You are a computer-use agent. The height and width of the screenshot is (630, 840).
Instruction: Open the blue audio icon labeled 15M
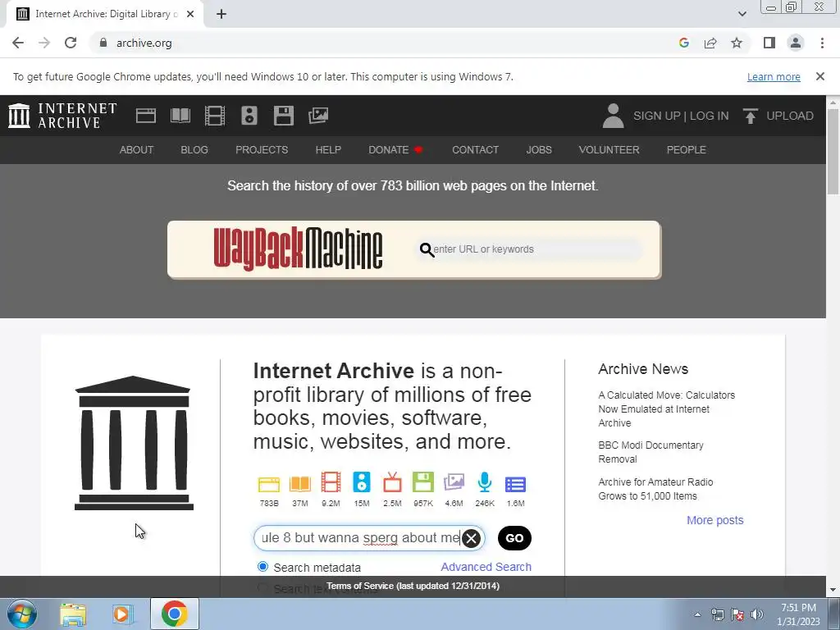point(362,482)
